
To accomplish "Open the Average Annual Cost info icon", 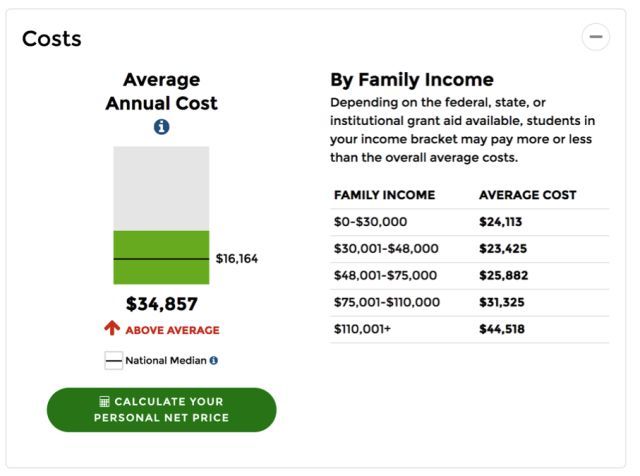I will (x=161, y=127).
